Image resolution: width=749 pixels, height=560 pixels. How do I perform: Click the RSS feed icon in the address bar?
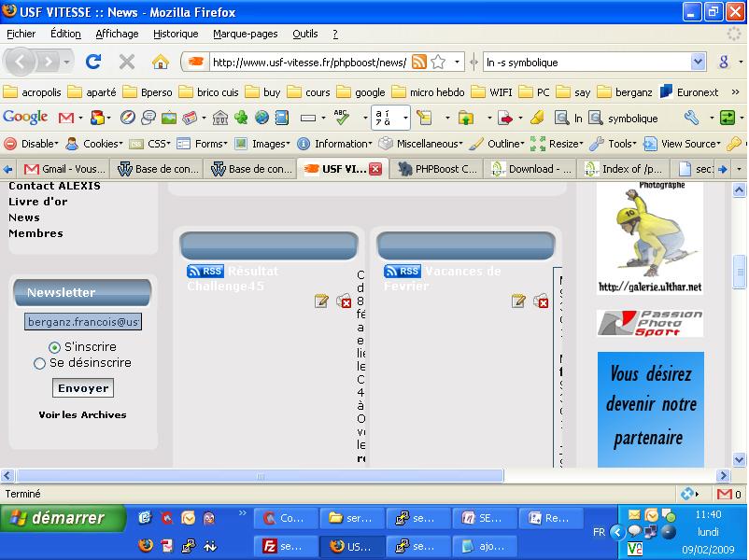(419, 63)
